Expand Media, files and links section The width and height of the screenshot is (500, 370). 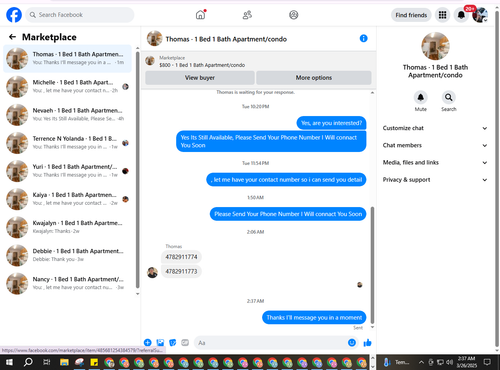coord(435,163)
